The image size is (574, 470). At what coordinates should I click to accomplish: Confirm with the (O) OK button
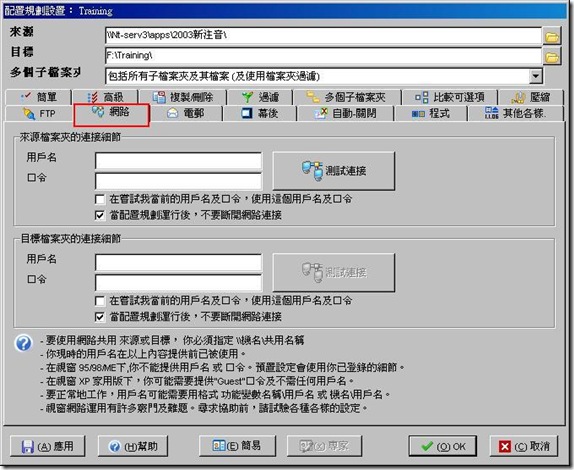(443, 446)
